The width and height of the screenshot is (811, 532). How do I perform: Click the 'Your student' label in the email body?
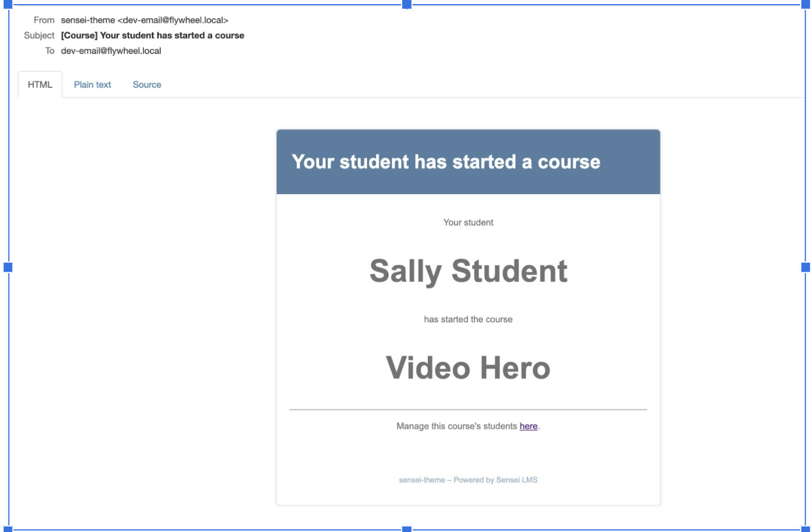pyautogui.click(x=468, y=222)
